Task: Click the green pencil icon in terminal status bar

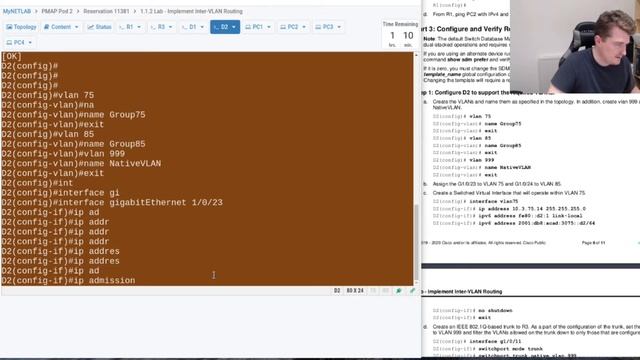Action: (x=412, y=291)
